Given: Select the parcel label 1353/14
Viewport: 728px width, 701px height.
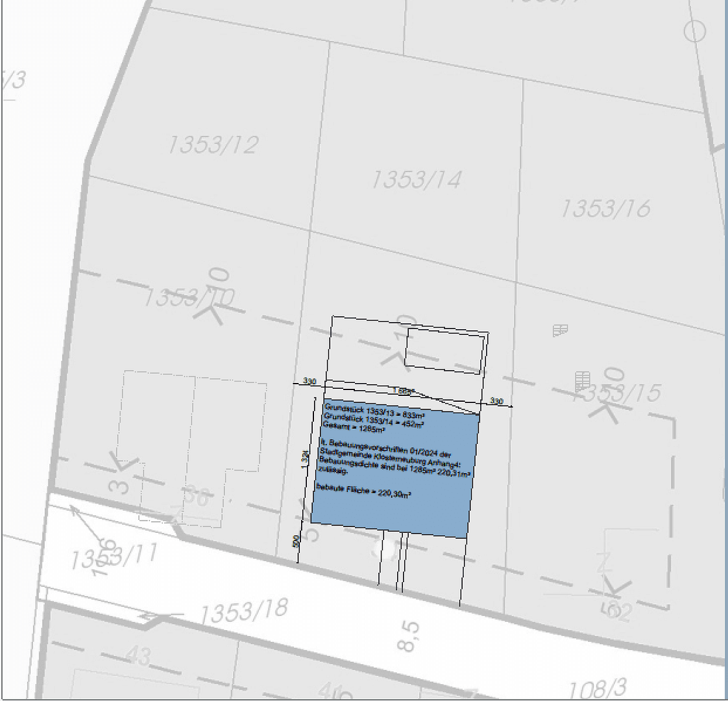Looking at the screenshot, I should tap(415, 179).
